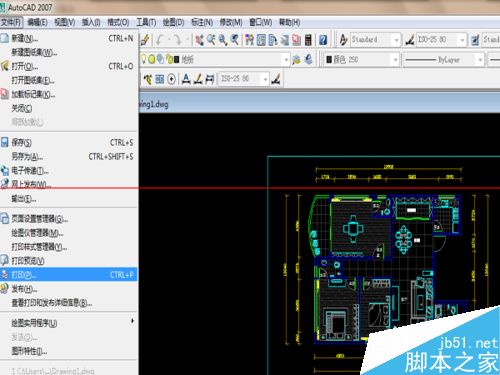
Task: Click the tolerance frame icon in dimension toolbar
Action: coord(160,79)
